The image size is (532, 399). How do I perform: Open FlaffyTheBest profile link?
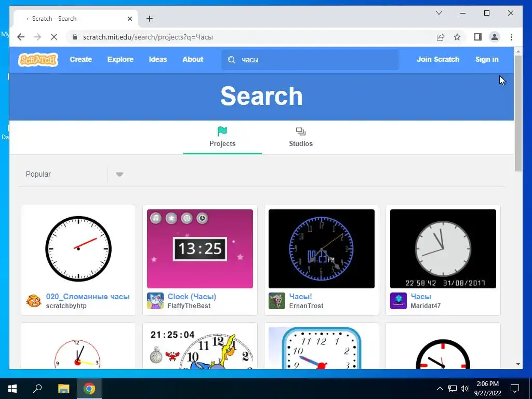point(189,306)
